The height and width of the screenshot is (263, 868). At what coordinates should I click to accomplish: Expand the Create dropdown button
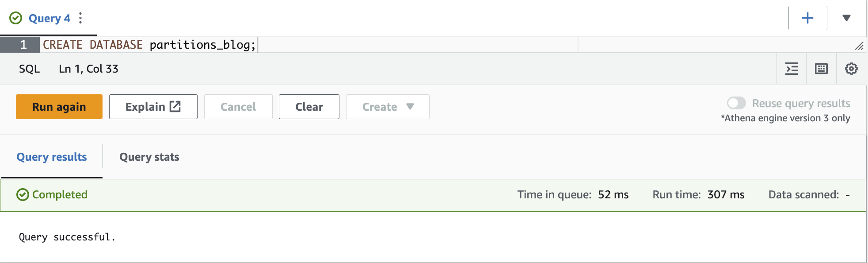point(388,107)
